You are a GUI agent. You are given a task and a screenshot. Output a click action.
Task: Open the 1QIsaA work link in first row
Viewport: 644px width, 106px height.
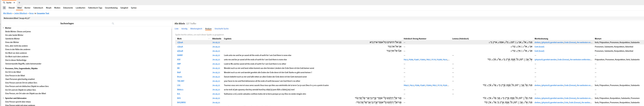click(180, 42)
